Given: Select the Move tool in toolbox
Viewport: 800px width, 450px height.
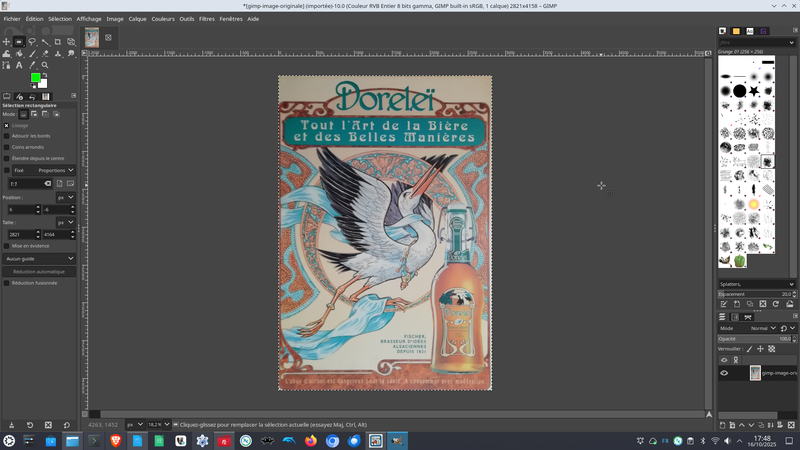Looking at the screenshot, I should point(6,42).
